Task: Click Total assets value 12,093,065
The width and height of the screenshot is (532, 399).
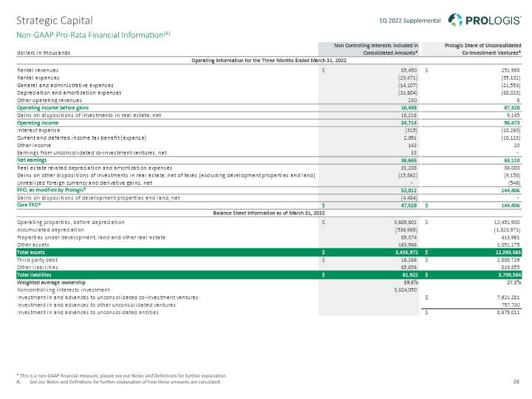Action: pos(508,253)
